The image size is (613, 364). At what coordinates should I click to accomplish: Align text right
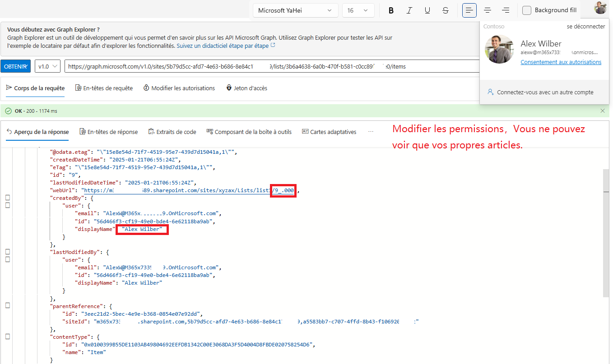506,10
